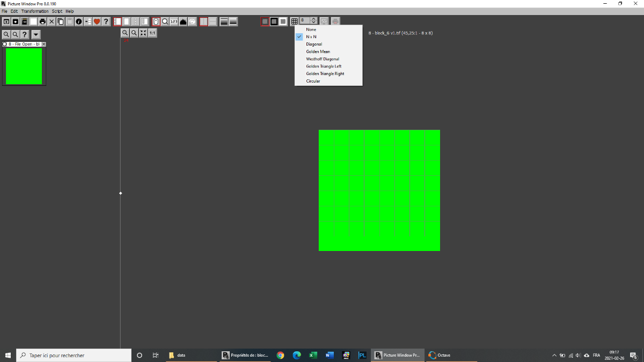Screen dimensions: 644x362
Task: Open the Transformation menu
Action: (x=35, y=11)
